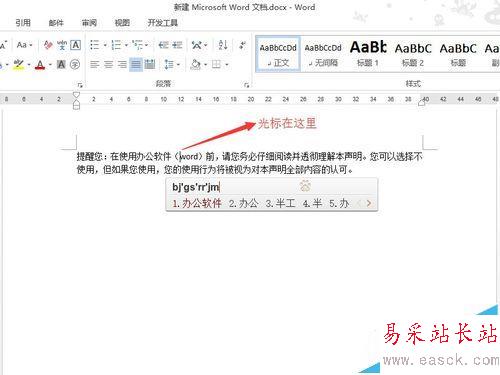The width and height of the screenshot is (500, 375).
Task: Open the 邮件 ribbon tab
Action: pos(56,23)
